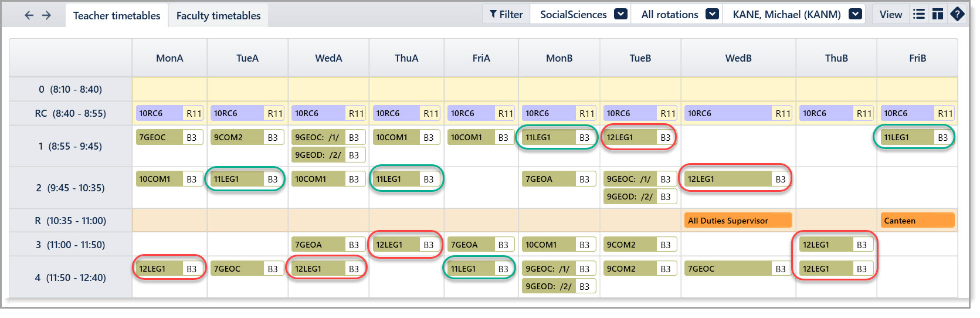Click the TueA column header
This screenshot has height=318, width=980.
[x=247, y=58]
